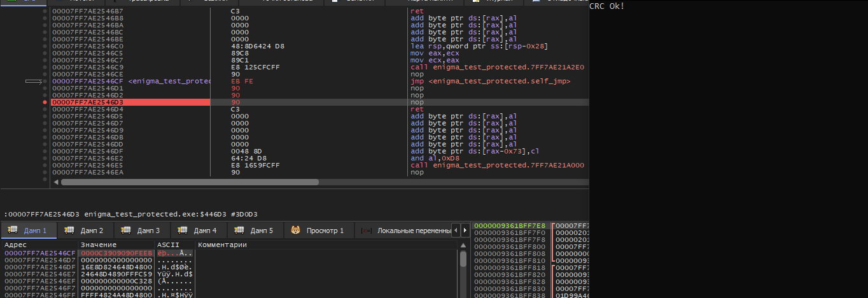Click the ASCII column header
The width and height of the screenshot is (868, 298).
click(174, 245)
